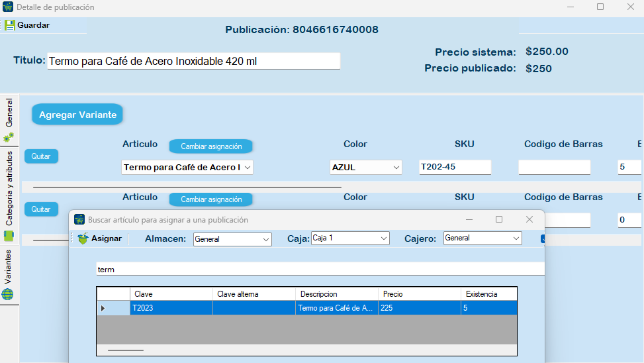The width and height of the screenshot is (644, 363).
Task: Click the SKU field containing T202-45
Action: [455, 167]
